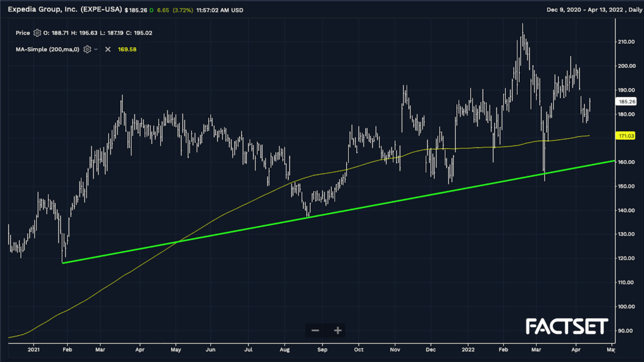The width and height of the screenshot is (644, 362).
Task: Click the yellow 169.58 MA value
Action: [x=127, y=49]
